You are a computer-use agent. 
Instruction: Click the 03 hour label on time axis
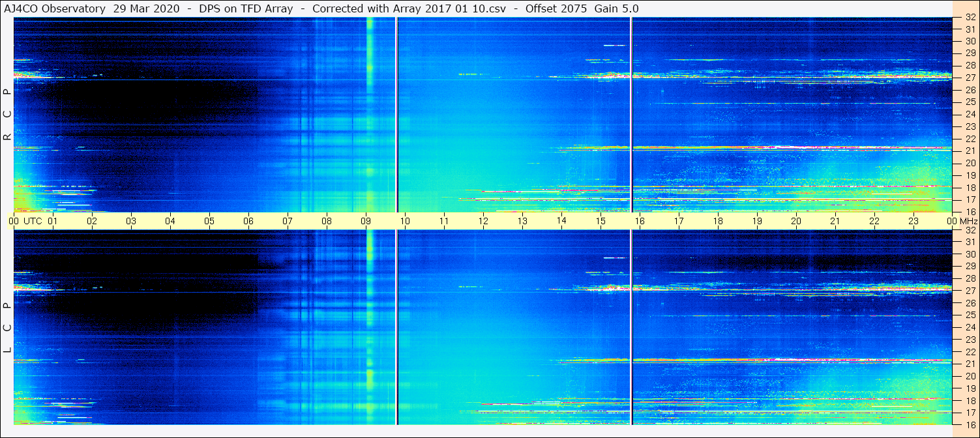(131, 221)
